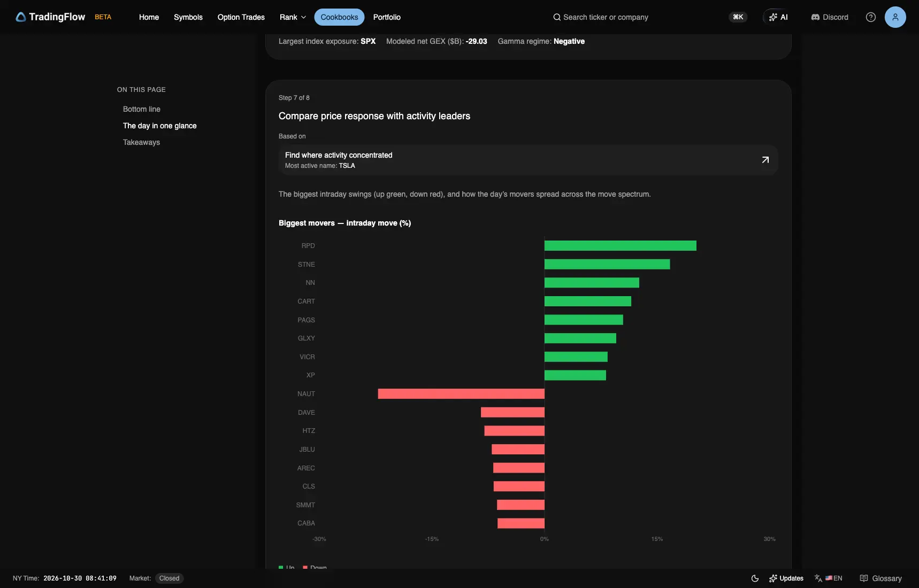919x588 pixels.
Task: Open the help question mark icon
Action: click(870, 17)
